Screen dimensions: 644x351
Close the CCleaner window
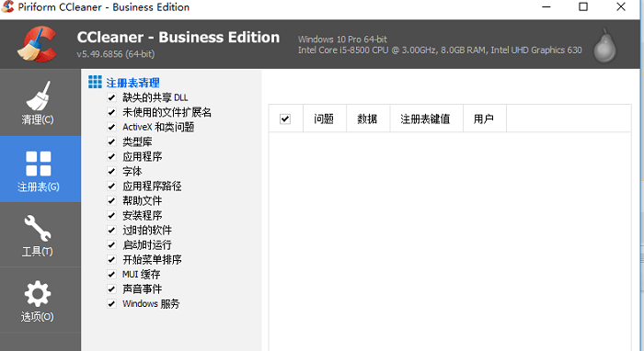621,7
